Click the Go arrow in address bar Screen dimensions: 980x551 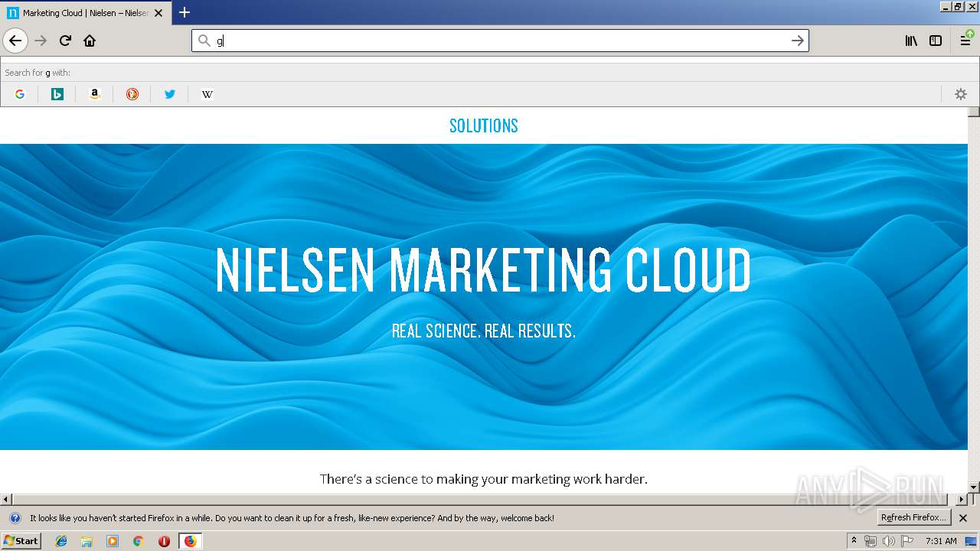(x=797, y=41)
